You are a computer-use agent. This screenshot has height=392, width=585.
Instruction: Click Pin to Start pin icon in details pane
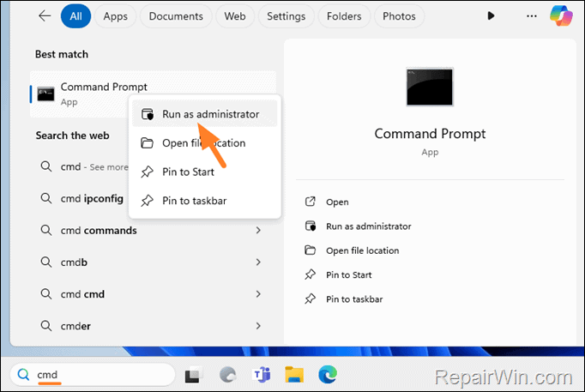click(310, 274)
